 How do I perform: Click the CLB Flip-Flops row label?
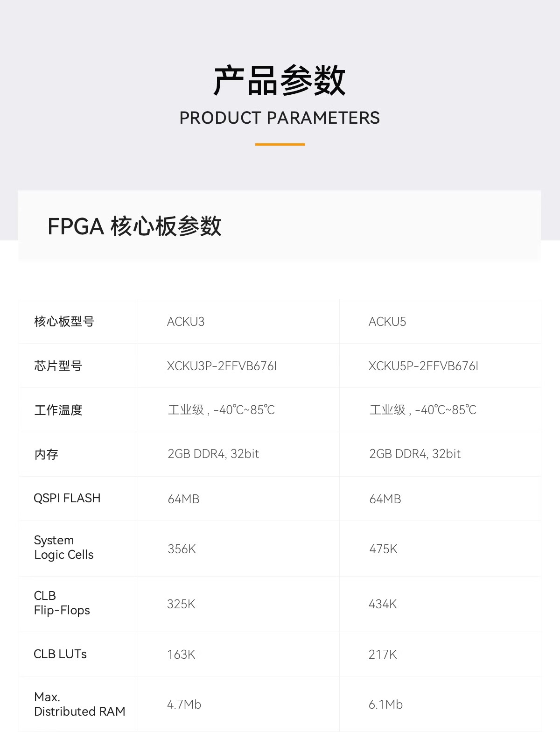click(x=62, y=603)
